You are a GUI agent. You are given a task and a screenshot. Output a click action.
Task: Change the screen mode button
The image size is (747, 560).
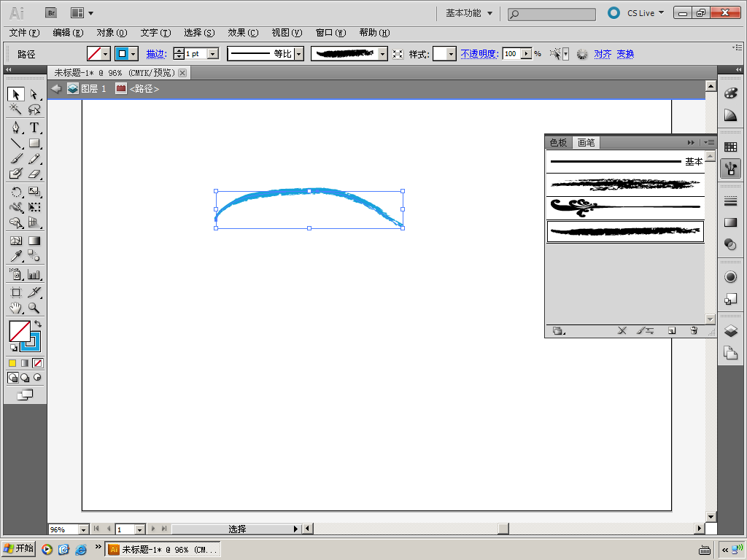(25, 394)
